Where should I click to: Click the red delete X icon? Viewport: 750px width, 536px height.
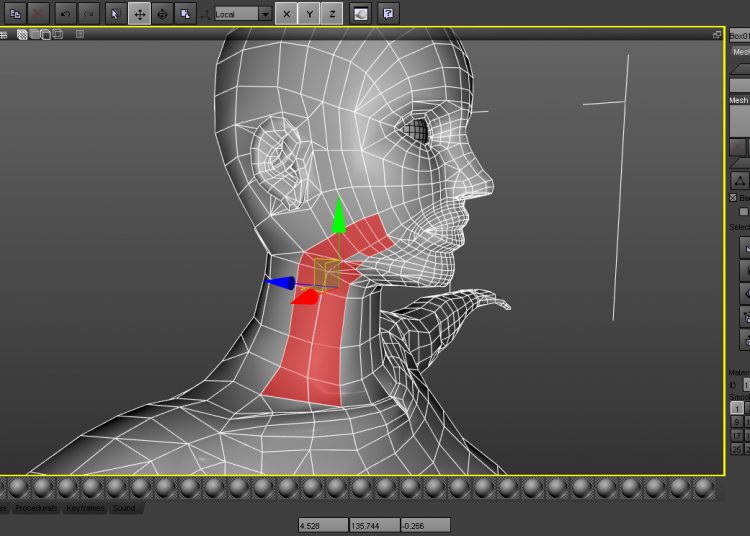[x=39, y=14]
